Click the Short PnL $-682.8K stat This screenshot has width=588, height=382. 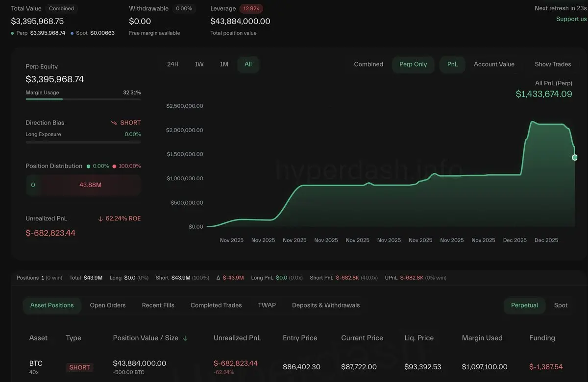[343, 278]
